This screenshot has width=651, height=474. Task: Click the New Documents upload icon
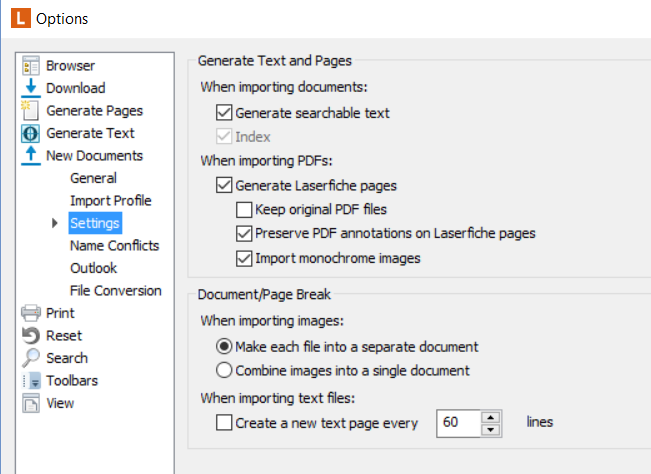tap(31, 156)
